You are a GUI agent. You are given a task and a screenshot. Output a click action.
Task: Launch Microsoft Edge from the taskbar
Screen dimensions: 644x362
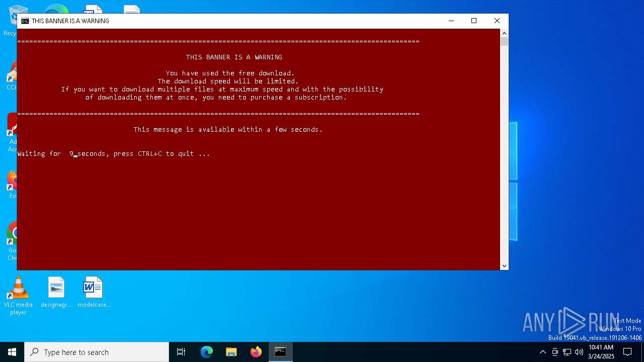207,352
